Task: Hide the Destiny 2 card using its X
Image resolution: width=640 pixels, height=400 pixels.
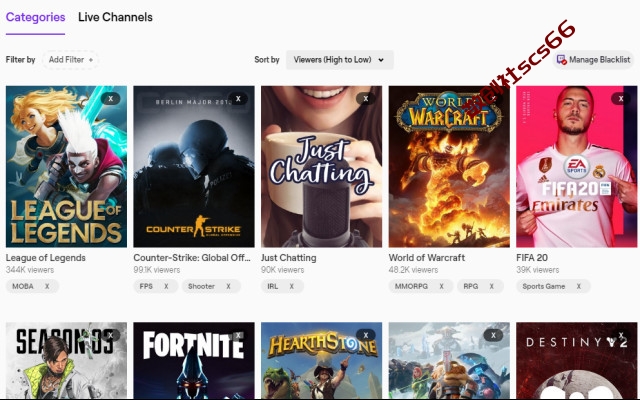Action: pos(621,335)
